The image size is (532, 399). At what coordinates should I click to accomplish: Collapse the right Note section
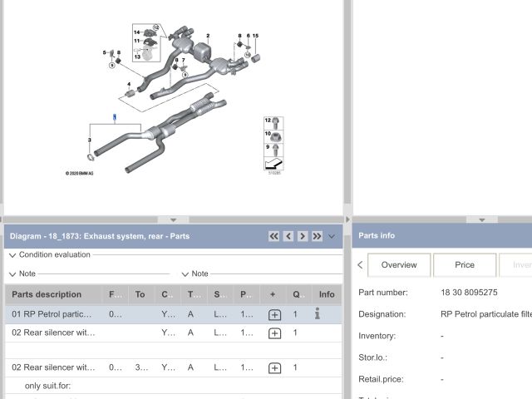click(x=185, y=273)
